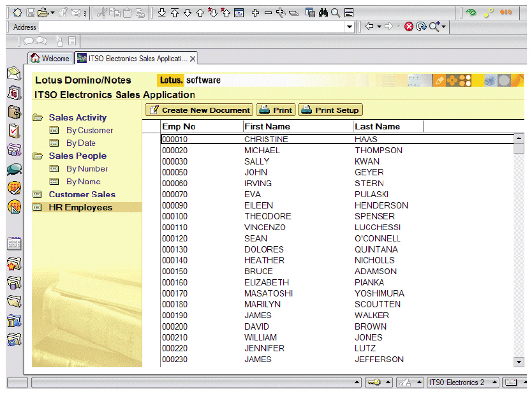
Task: Open the By Name view
Action: pos(83,182)
